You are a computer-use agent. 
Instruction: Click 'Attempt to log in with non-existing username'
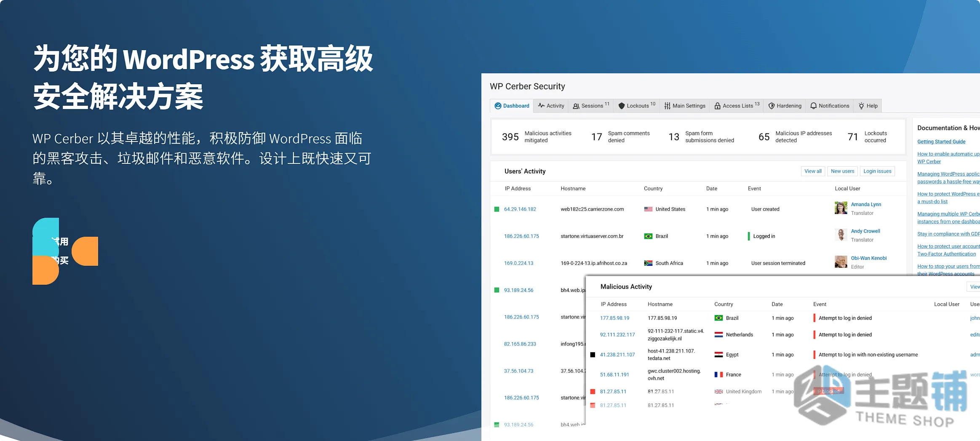click(868, 355)
